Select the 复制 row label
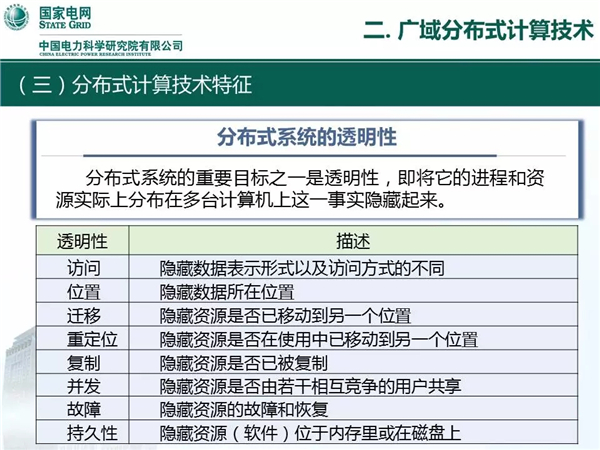 83,362
